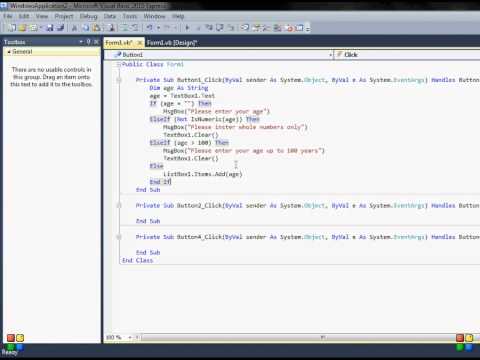Click the Paste toolbar icon
Viewport: 480px width, 360px height.
(96, 28)
